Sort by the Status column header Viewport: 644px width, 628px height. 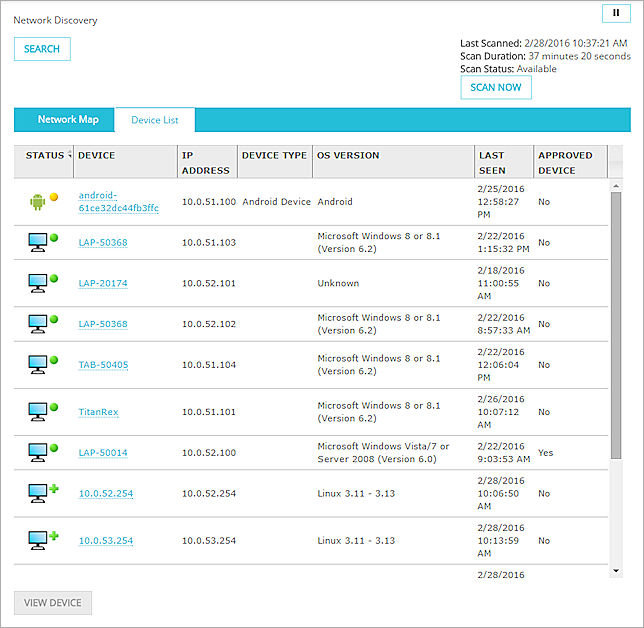click(44, 156)
